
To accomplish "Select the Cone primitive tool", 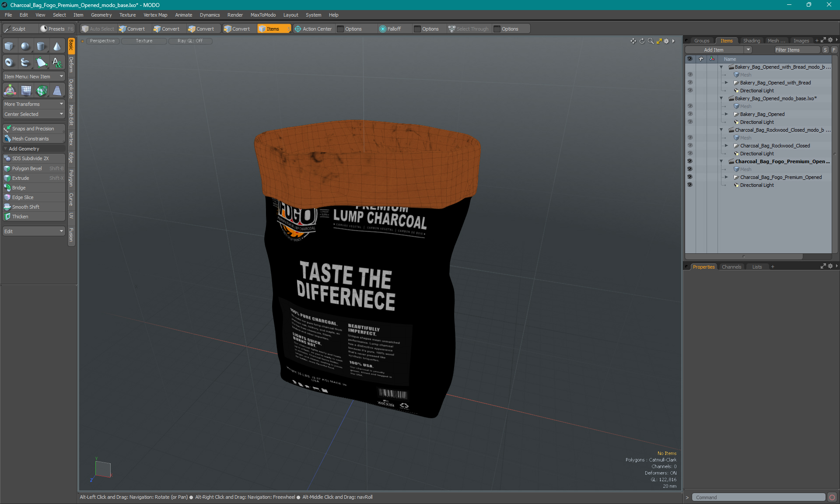I will click(57, 46).
